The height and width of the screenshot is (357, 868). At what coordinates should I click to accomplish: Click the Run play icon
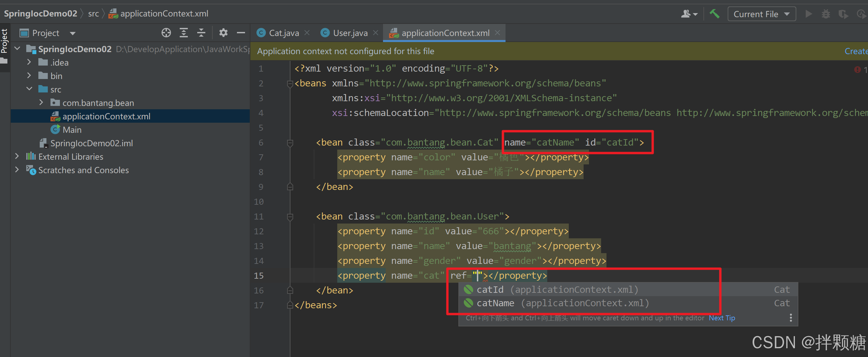(808, 14)
